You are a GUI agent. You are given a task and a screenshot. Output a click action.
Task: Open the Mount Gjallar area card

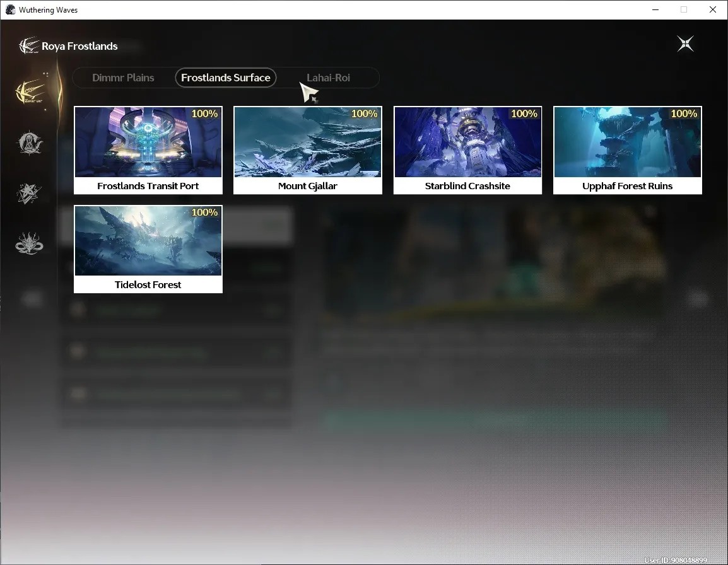click(x=308, y=150)
